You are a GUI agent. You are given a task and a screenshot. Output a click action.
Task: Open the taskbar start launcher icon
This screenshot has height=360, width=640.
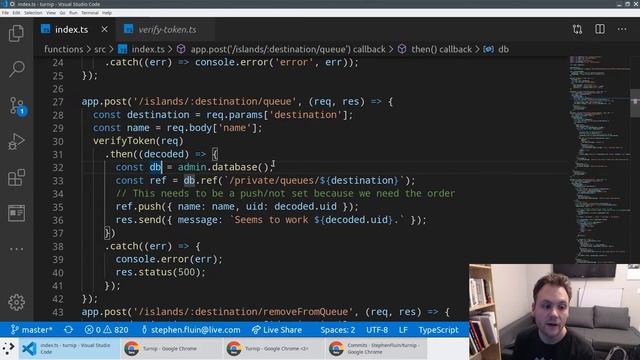(8, 348)
